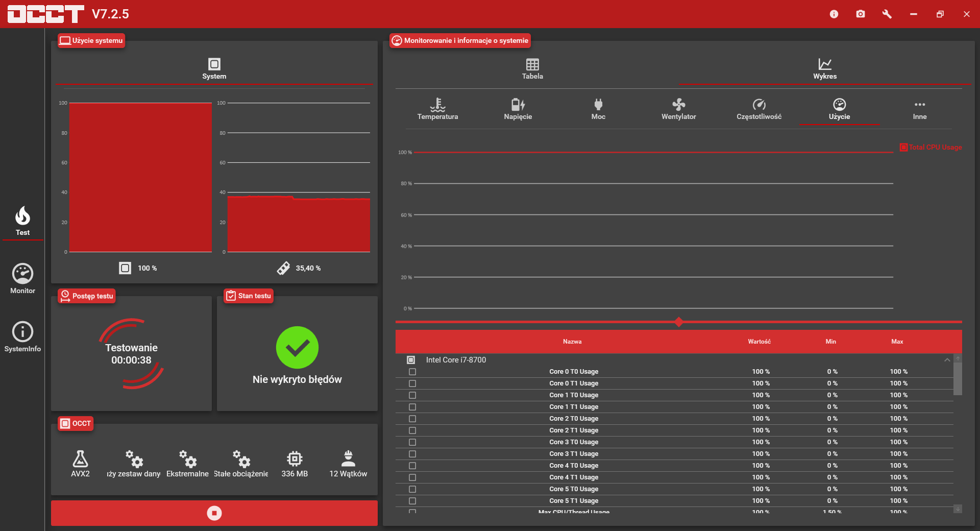The height and width of the screenshot is (531, 980).
Task: Switch to the Tabela view tab
Action: click(532, 69)
